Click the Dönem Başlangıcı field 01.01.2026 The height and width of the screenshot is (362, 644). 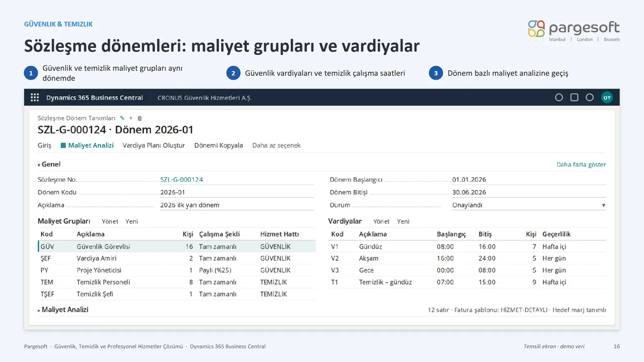(529, 180)
